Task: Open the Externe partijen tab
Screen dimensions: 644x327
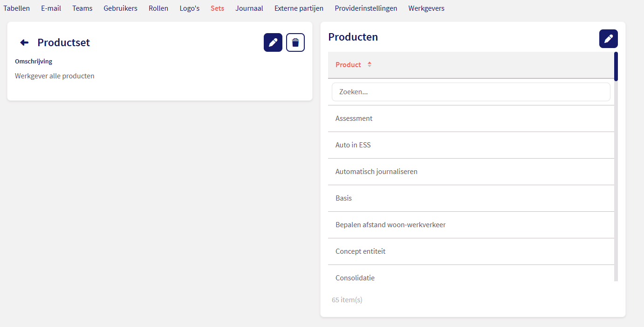Action: (299, 8)
